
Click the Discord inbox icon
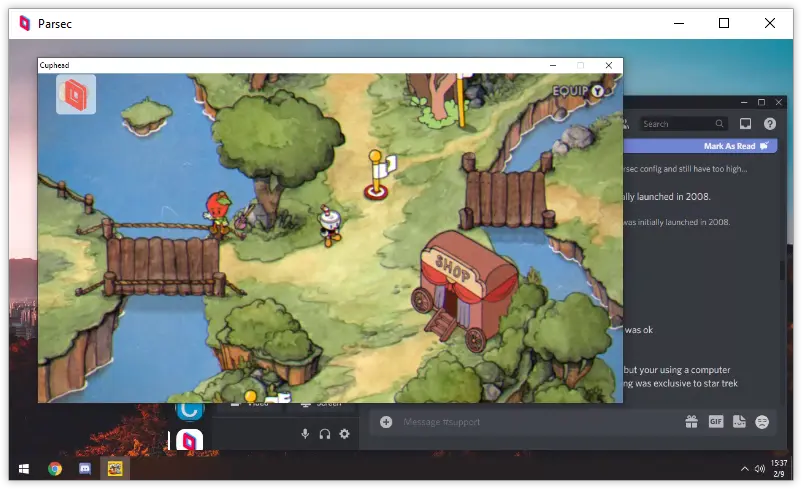tap(745, 124)
